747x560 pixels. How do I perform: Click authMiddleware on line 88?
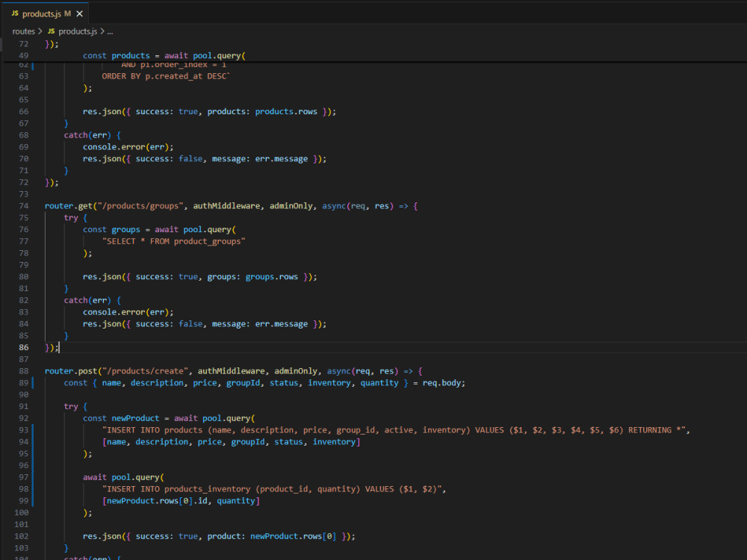231,371
